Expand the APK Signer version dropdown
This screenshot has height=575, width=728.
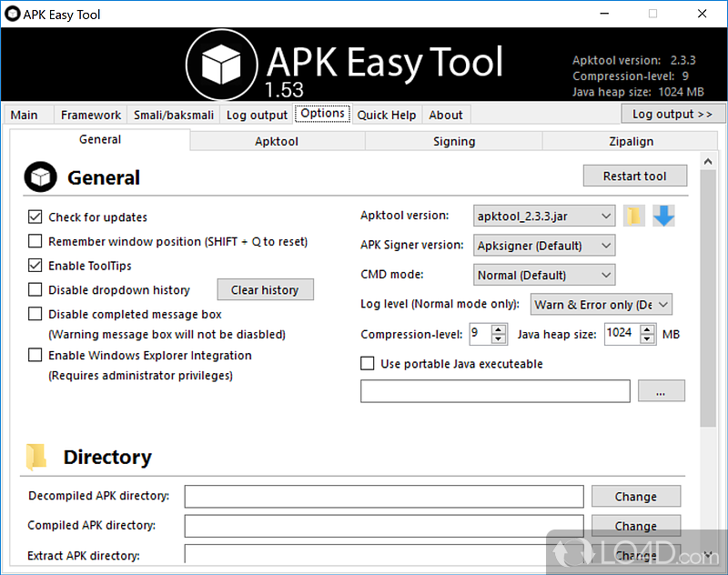(x=544, y=246)
